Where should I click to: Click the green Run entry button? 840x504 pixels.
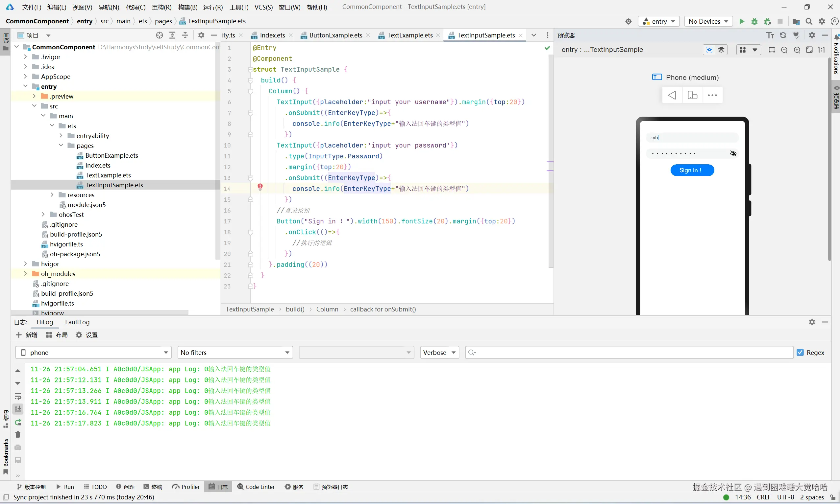(x=742, y=21)
